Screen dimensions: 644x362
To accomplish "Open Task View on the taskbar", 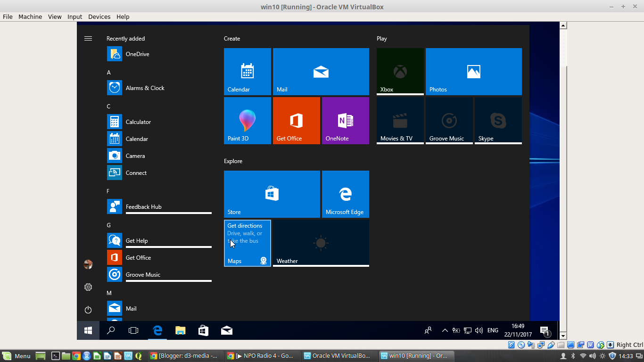I will [133, 330].
